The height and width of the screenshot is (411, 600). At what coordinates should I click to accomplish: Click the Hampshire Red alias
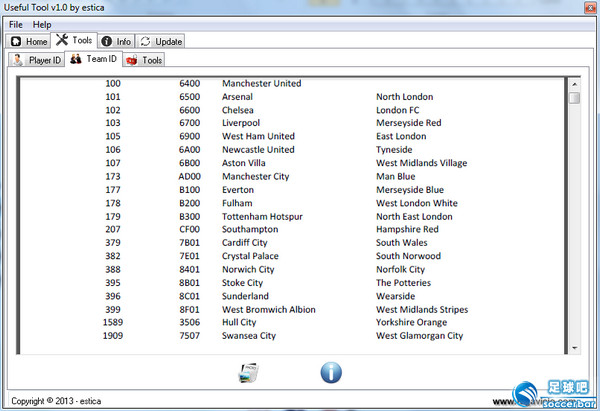point(407,229)
